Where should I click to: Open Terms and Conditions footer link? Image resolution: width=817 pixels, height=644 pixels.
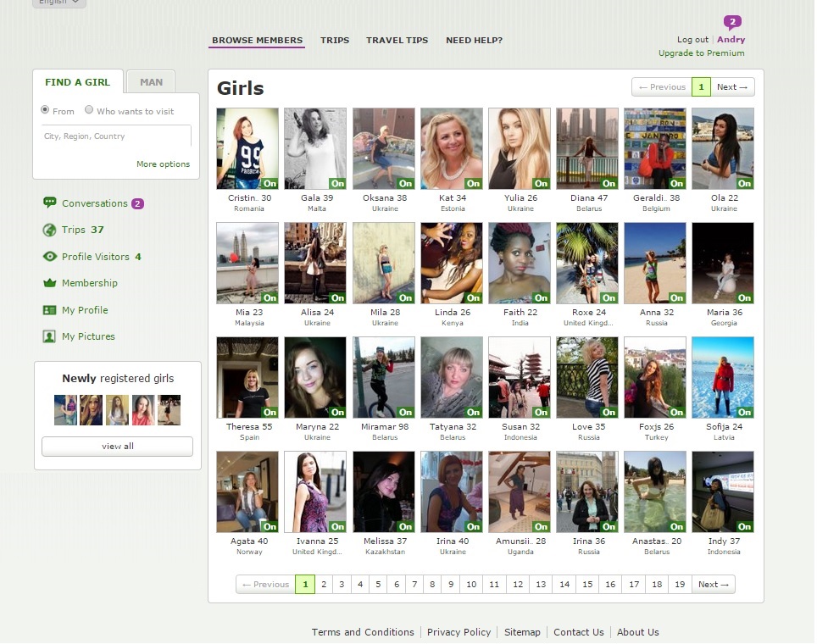coord(363,632)
